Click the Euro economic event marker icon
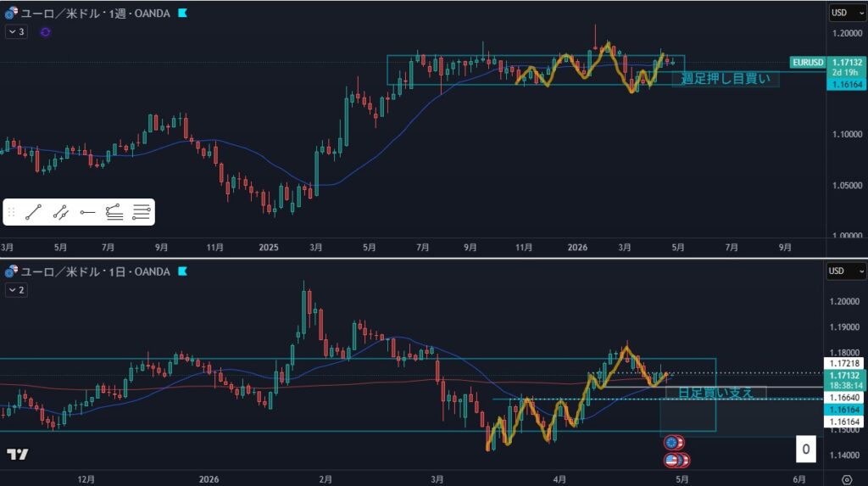The height and width of the screenshot is (486, 868). [673, 443]
